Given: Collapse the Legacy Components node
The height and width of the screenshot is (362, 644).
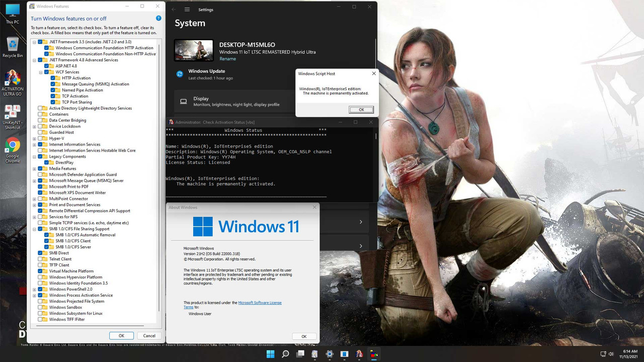Looking at the screenshot, I should (x=35, y=156).
